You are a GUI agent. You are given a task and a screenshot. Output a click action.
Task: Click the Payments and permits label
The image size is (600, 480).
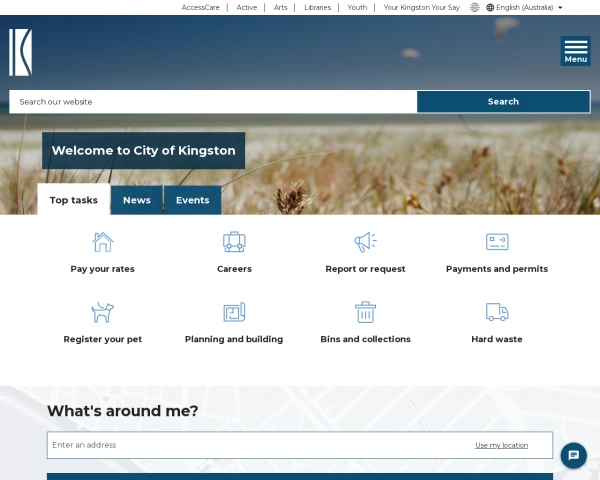point(497,269)
